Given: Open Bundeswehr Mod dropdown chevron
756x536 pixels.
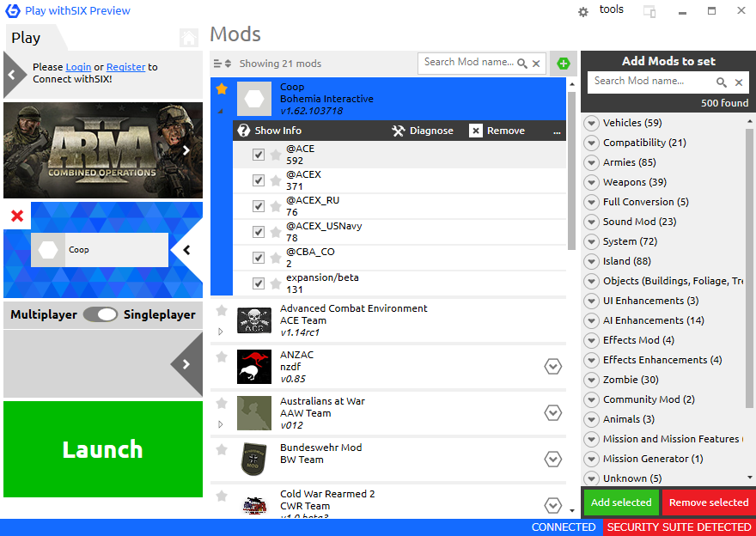Looking at the screenshot, I should 553,459.
